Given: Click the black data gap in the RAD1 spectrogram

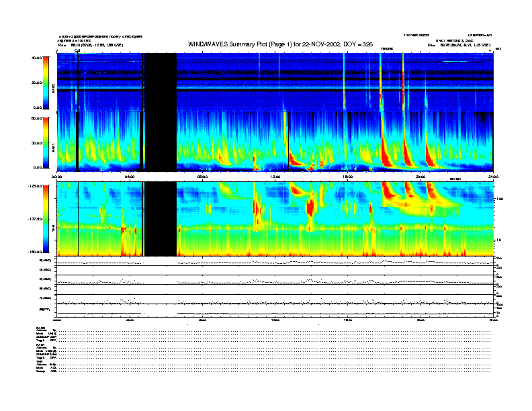Looking at the screenshot, I should (x=161, y=142).
